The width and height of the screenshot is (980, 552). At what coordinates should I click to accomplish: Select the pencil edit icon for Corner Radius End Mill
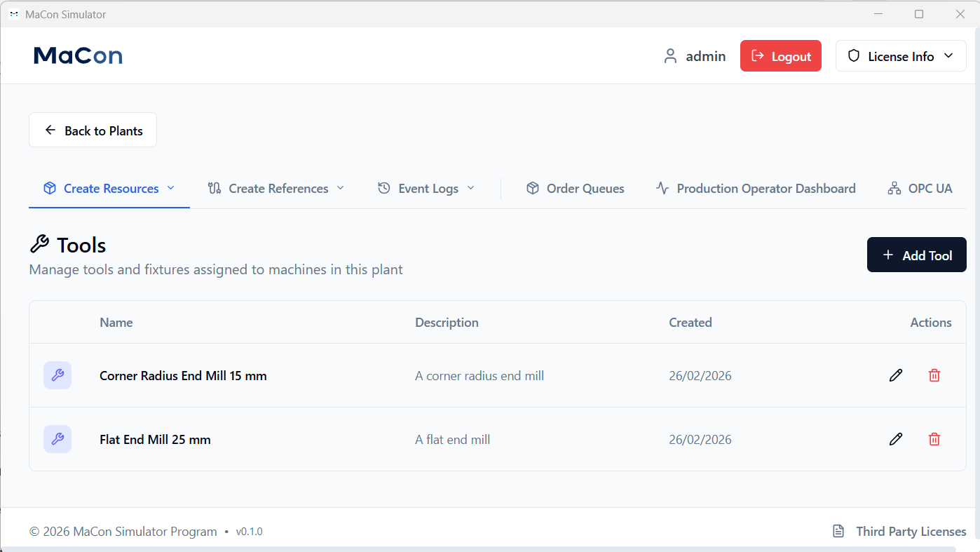[x=895, y=375]
